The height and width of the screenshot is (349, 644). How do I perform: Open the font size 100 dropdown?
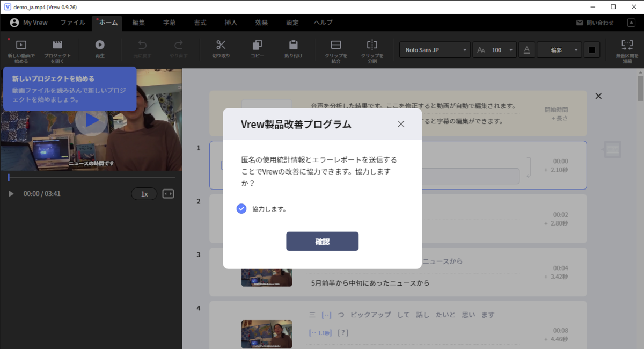pyautogui.click(x=494, y=49)
